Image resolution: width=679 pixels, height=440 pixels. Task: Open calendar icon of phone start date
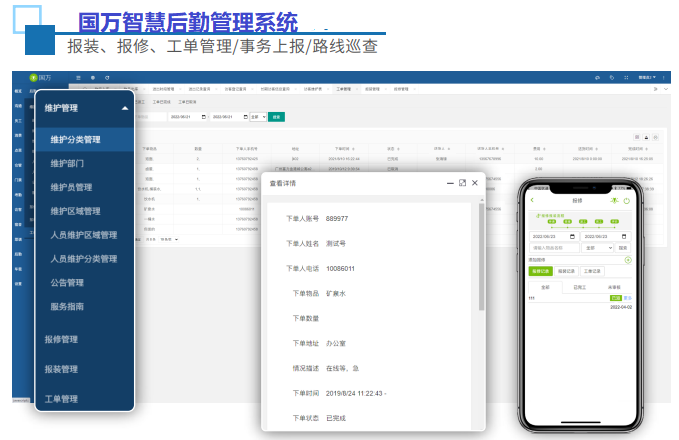pos(570,236)
